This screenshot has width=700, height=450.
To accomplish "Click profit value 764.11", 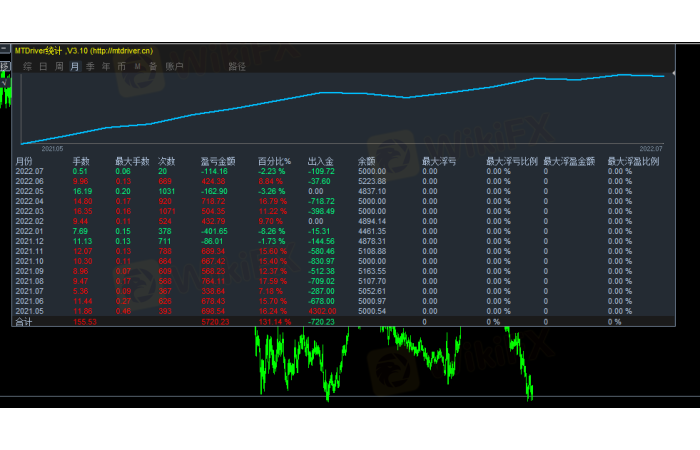I will [x=213, y=281].
